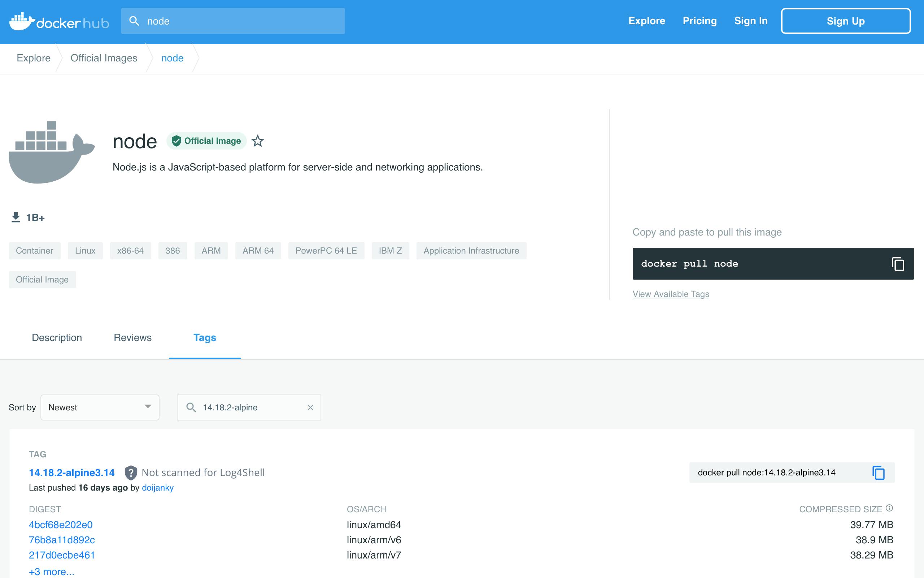Click the tag filter magnifier icon
924x578 pixels.
[191, 407]
